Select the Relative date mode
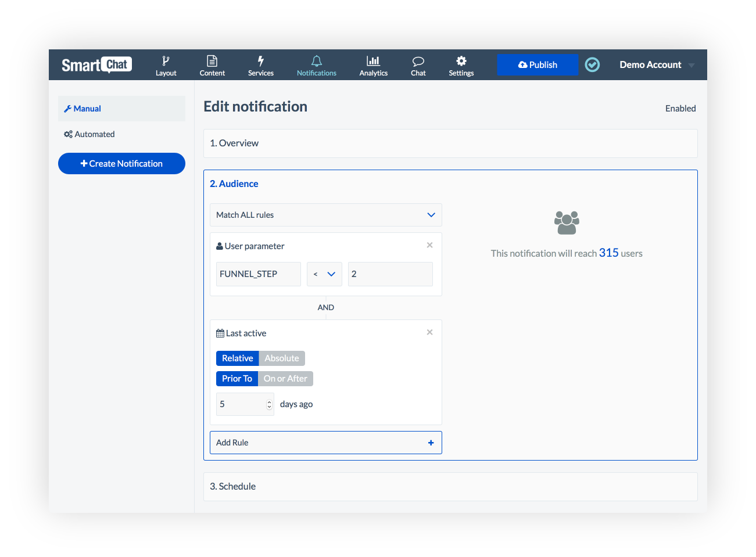 (237, 358)
